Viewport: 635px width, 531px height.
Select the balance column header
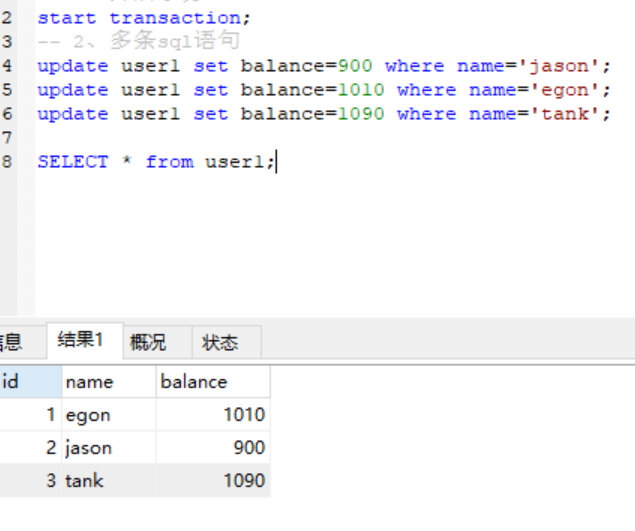213,382
